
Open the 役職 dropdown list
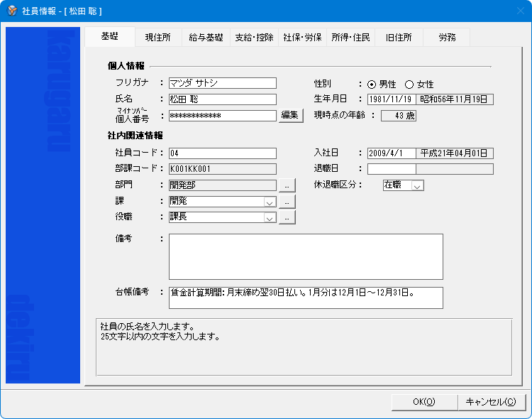click(x=270, y=218)
